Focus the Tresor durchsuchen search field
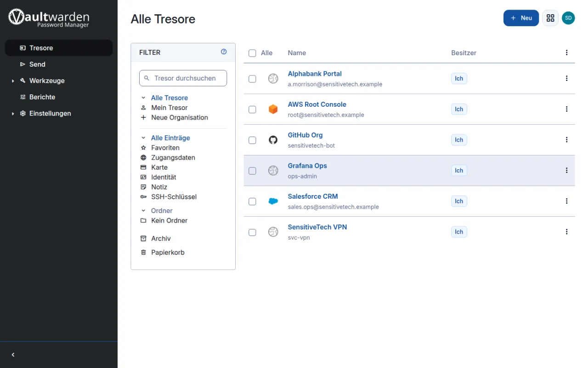Viewport: 588px width, 368px height. click(183, 78)
